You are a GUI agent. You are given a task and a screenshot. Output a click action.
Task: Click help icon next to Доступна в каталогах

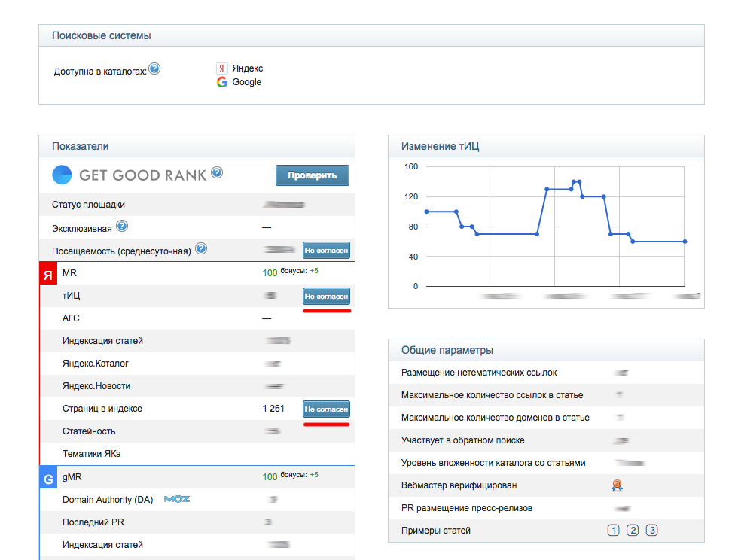pos(154,68)
